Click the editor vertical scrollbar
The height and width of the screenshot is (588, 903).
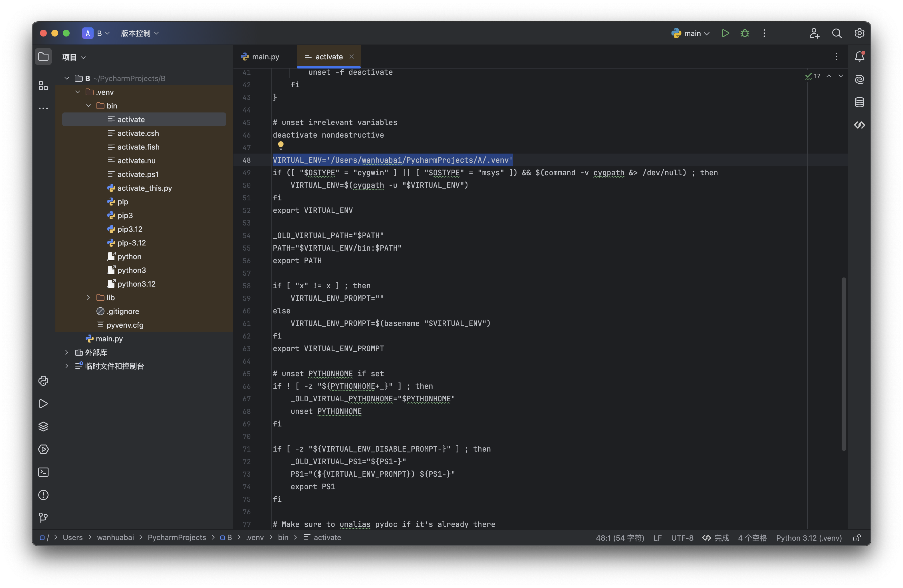coord(843,364)
